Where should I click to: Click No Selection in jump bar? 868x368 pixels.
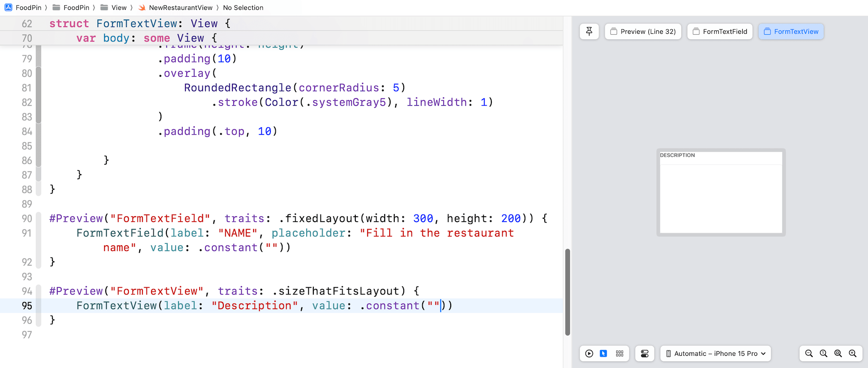[x=243, y=8]
